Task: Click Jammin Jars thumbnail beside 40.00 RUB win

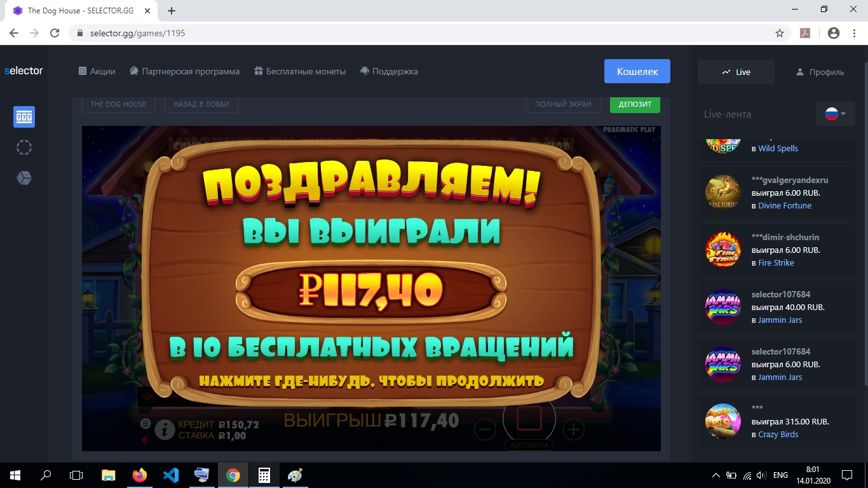Action: (723, 307)
